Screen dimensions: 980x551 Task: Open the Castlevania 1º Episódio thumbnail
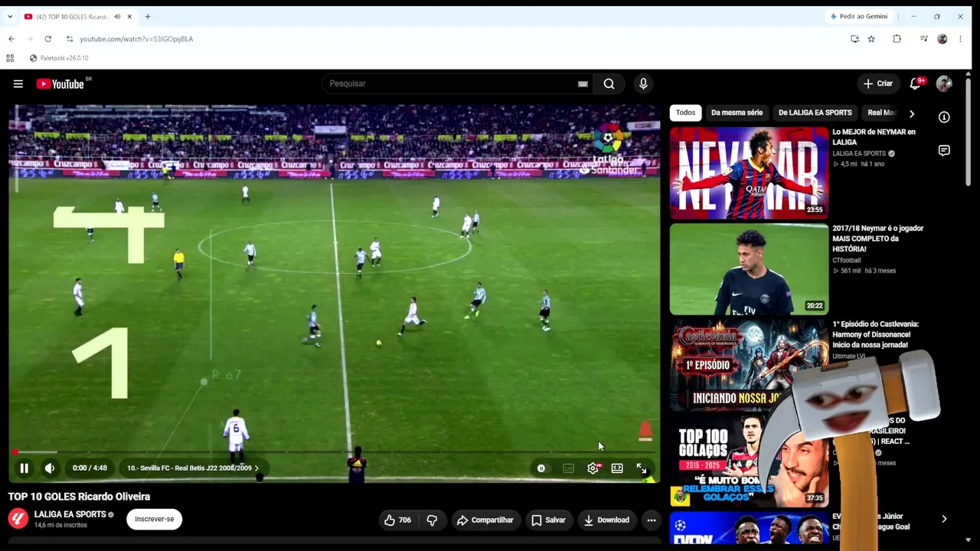point(749,365)
